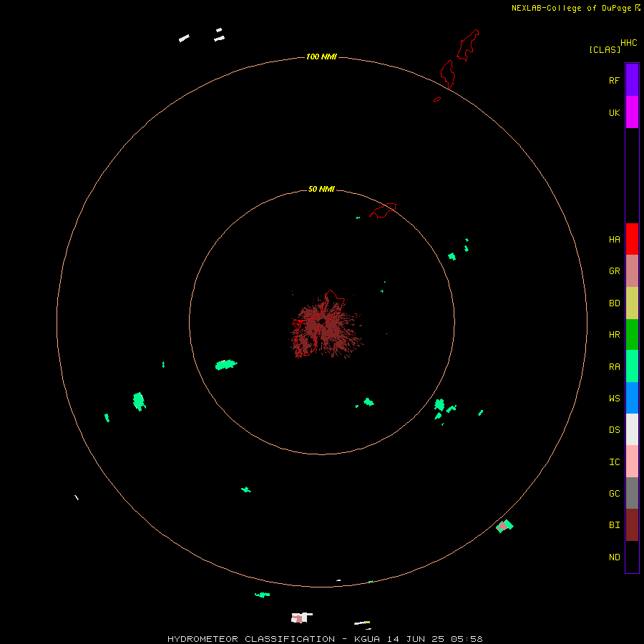Click the DS white legend swatch

coord(632,429)
